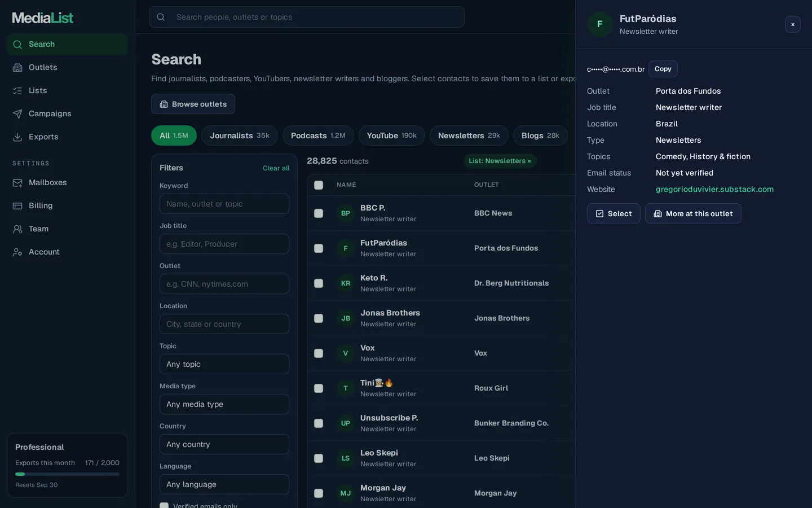The height and width of the screenshot is (508, 812).
Task: Check the Keto R. row checkbox
Action: tap(319, 283)
